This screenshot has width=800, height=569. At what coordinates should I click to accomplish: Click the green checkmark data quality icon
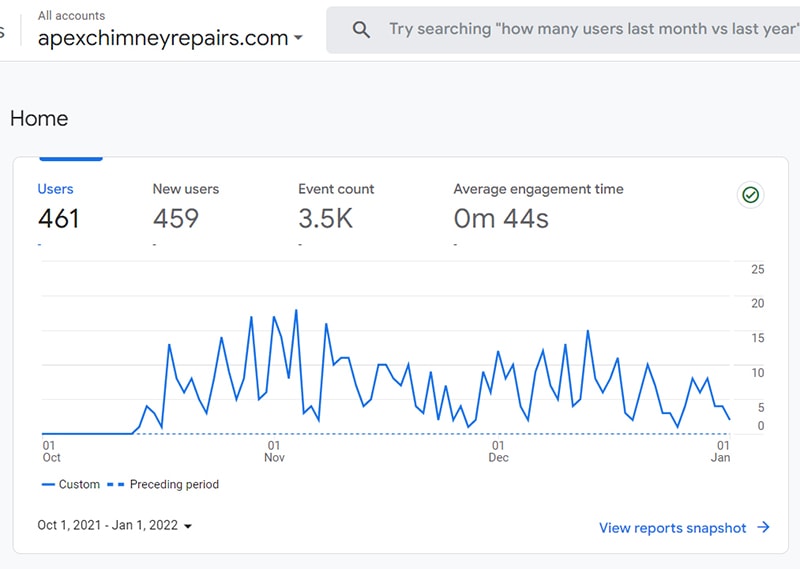pyautogui.click(x=751, y=195)
